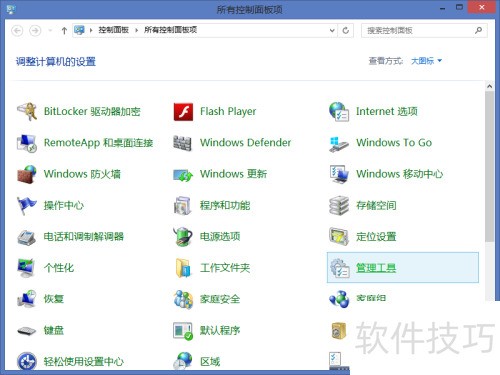Open the BitLocker 驱动器加密 icon
Viewport: 500px width, 375px height.
27,111
